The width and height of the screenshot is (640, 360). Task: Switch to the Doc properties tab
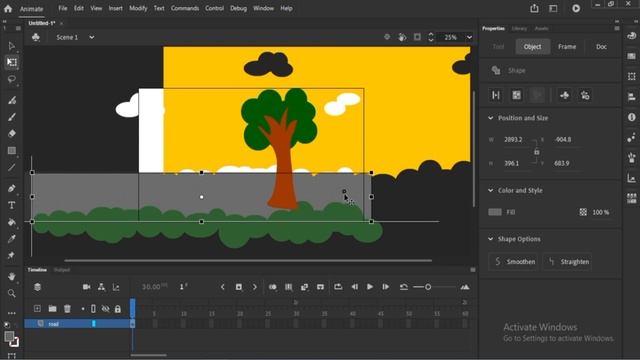601,47
